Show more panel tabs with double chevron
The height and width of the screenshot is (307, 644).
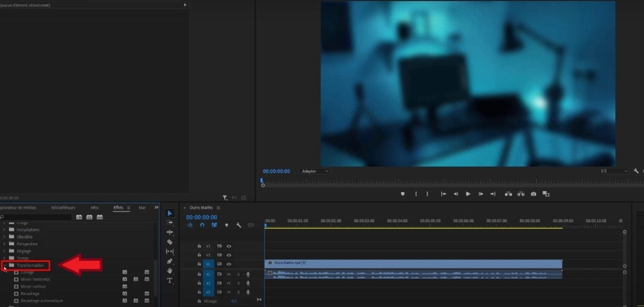156,208
